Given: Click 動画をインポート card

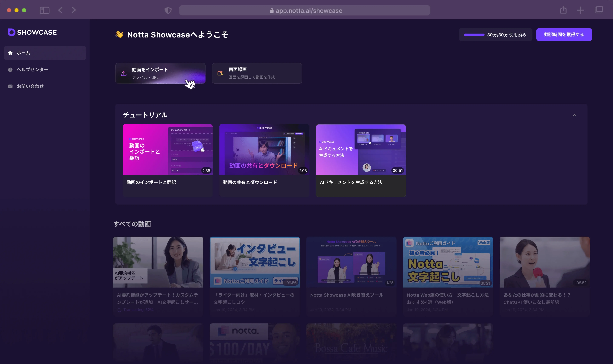Looking at the screenshot, I should coord(160,73).
